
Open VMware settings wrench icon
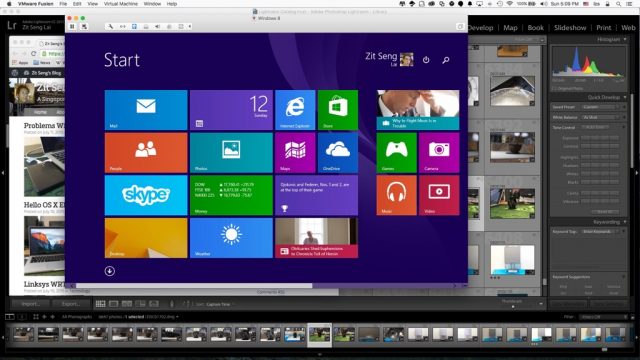coord(110,27)
